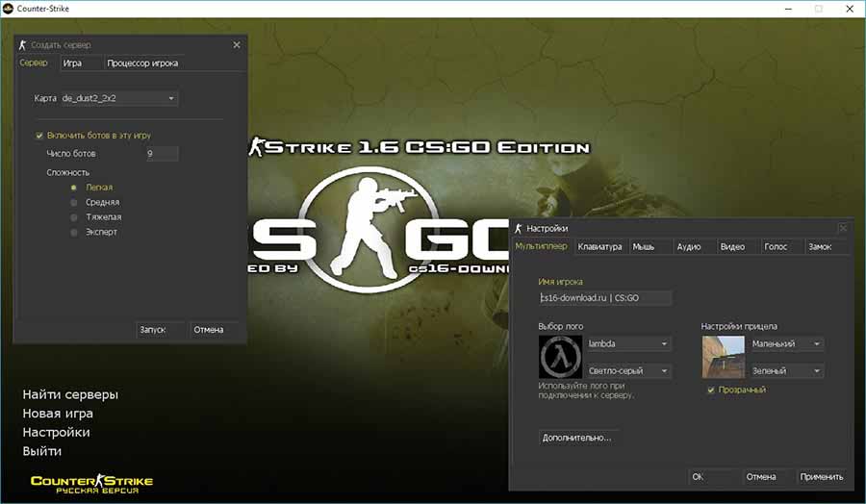Click the Counter-Strike app icon in the title bar
This screenshot has height=504, width=866.
(8, 9)
